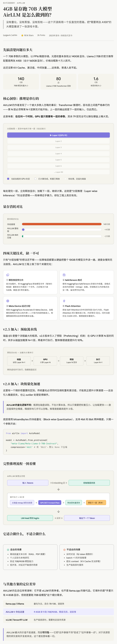Click the copy icon on 模型按层预分片 card
This screenshot has width=117, height=644.
7,275
